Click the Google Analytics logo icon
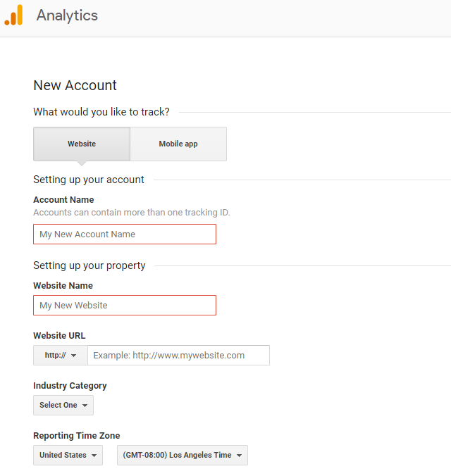 [x=14, y=15]
